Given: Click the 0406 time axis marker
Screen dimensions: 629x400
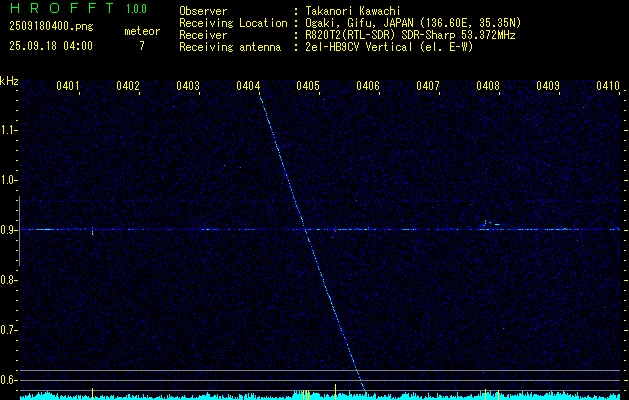Looking at the screenshot, I should (368, 85).
